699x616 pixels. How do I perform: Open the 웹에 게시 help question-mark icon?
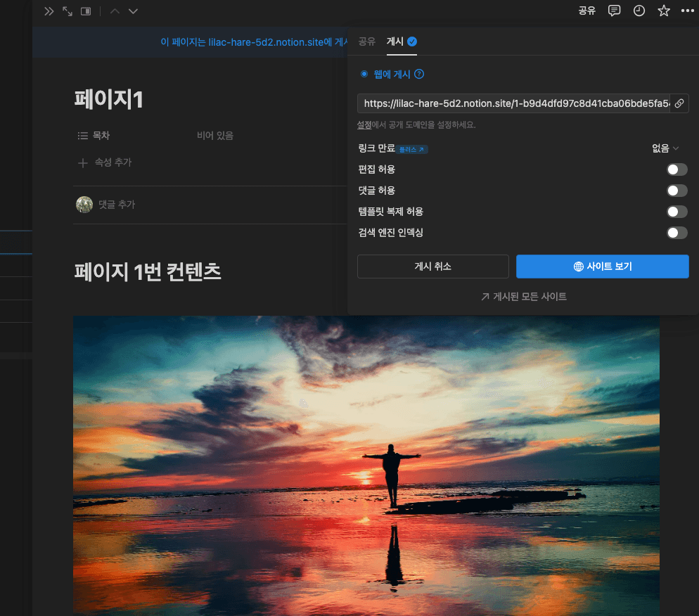(421, 74)
